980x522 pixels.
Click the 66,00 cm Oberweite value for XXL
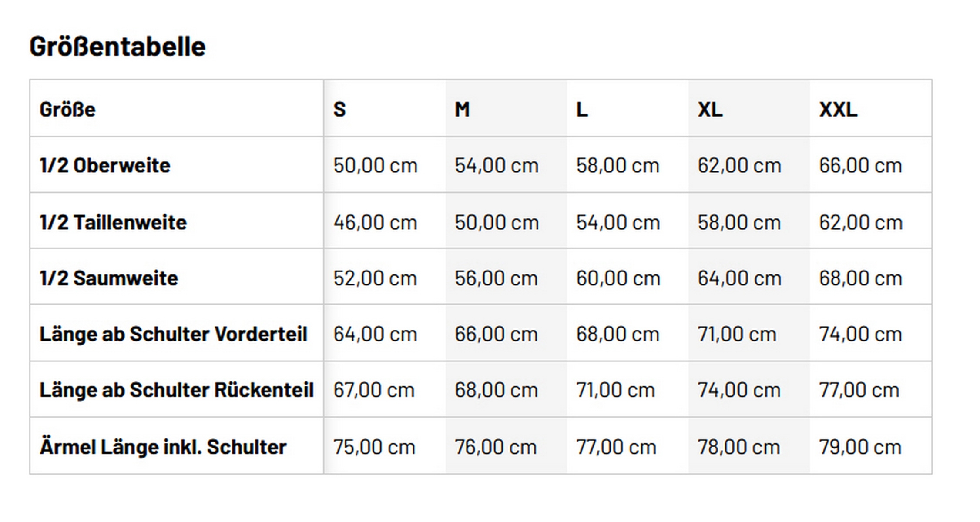click(860, 165)
